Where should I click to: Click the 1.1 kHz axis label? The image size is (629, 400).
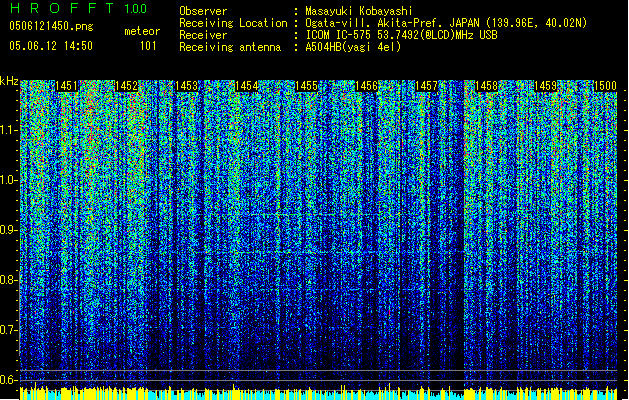tap(8, 130)
